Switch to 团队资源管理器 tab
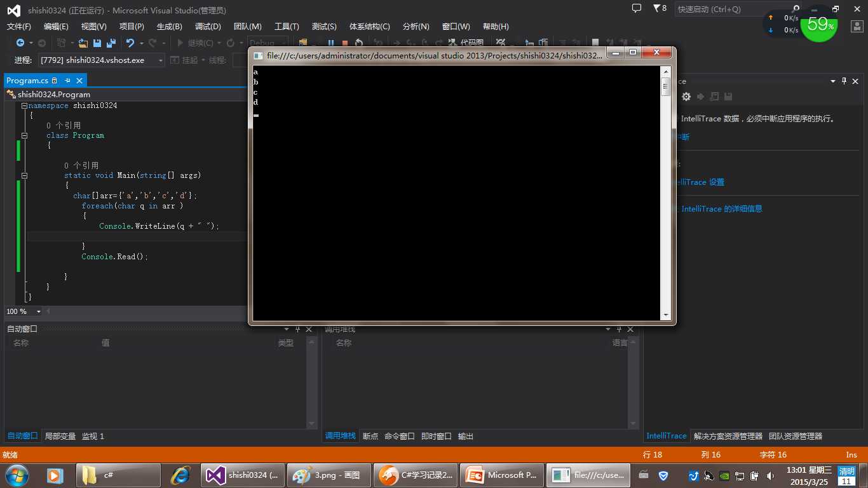 point(795,436)
